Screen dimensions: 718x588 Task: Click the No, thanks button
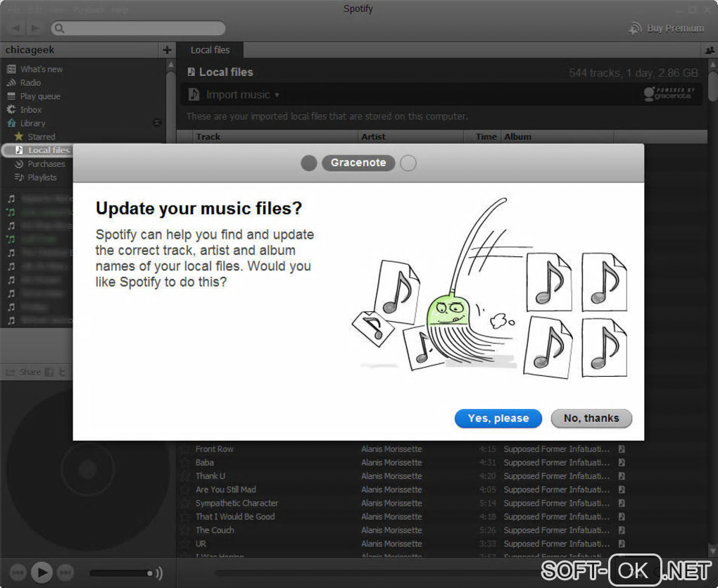pyautogui.click(x=591, y=418)
